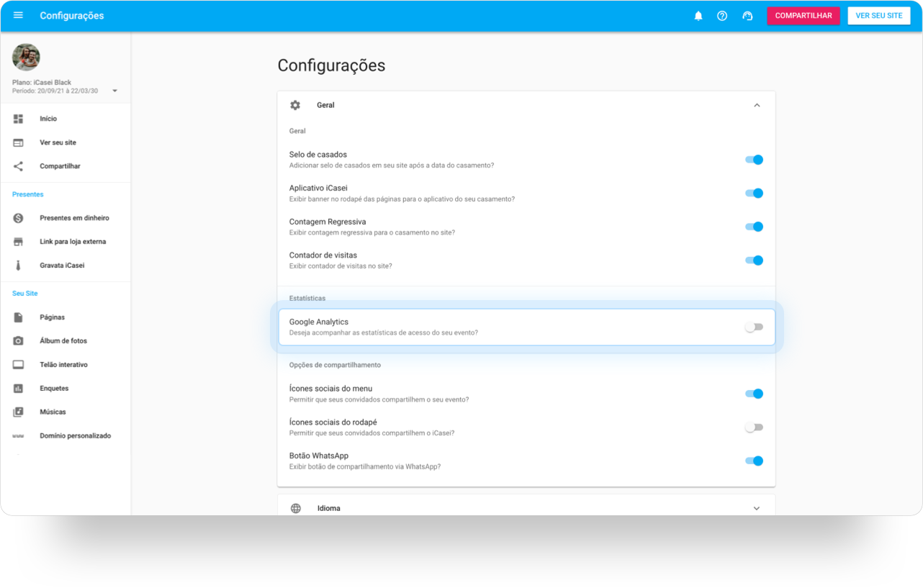The image size is (923, 588).
Task: Open the support headset icon
Action: point(747,16)
